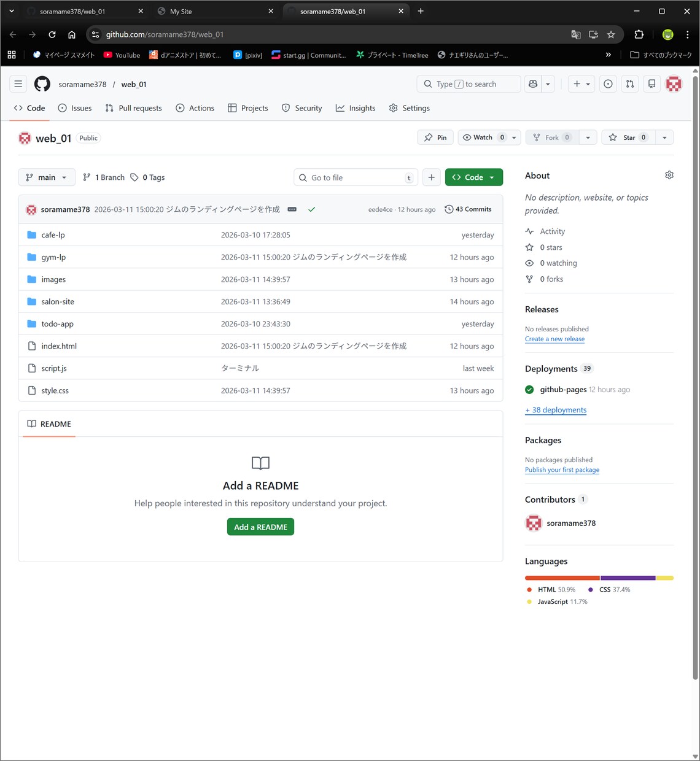Viewport: 700px width, 761px height.
Task: Open Chrome translate page icon
Action: tap(576, 34)
